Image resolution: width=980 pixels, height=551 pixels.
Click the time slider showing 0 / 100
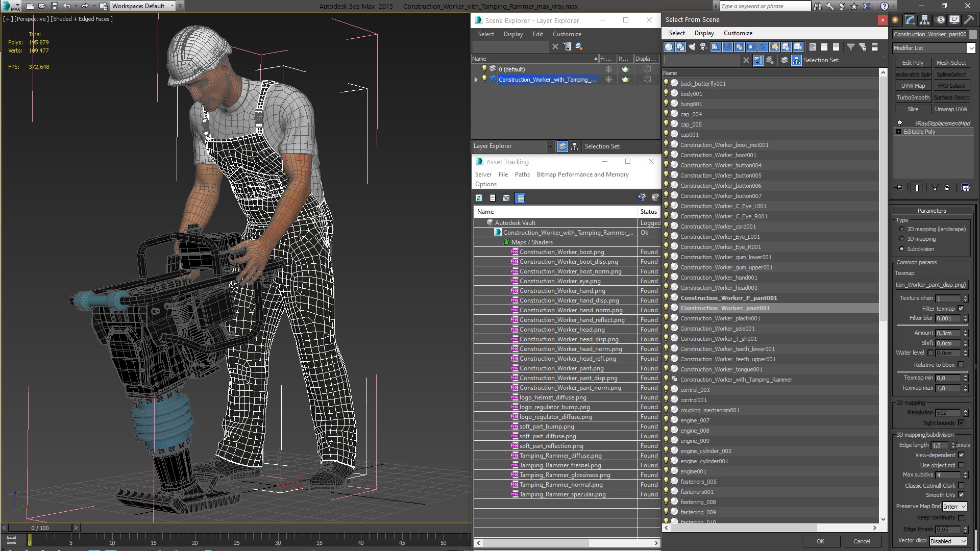click(x=40, y=528)
